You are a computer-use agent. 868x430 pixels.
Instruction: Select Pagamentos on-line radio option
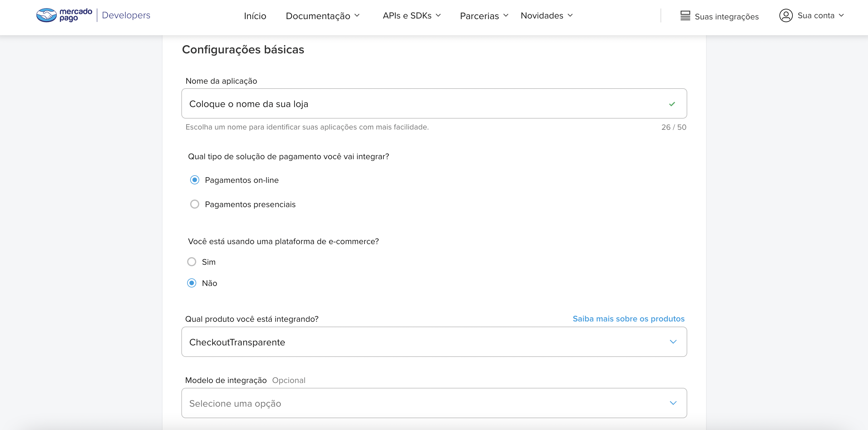point(195,180)
